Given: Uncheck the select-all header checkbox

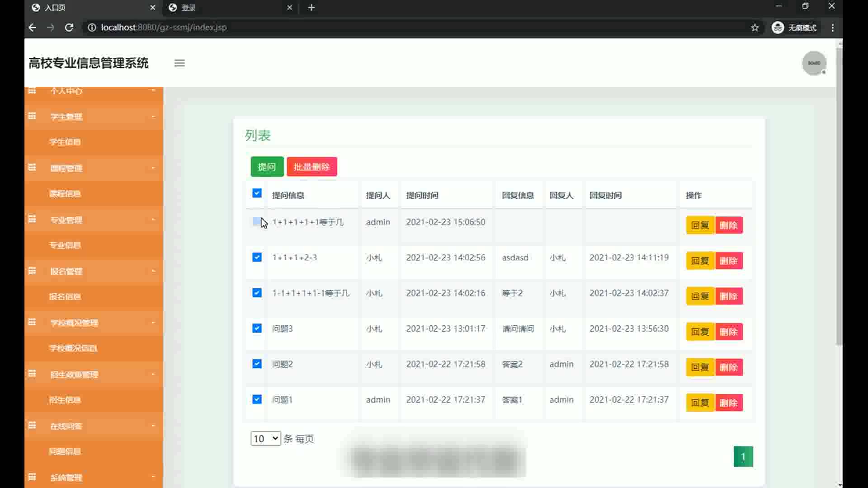Looking at the screenshot, I should [x=257, y=193].
